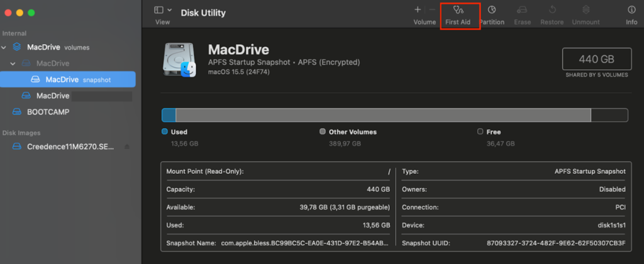Run First Aid stethoscope tool
This screenshot has height=264, width=644.
click(x=458, y=9)
